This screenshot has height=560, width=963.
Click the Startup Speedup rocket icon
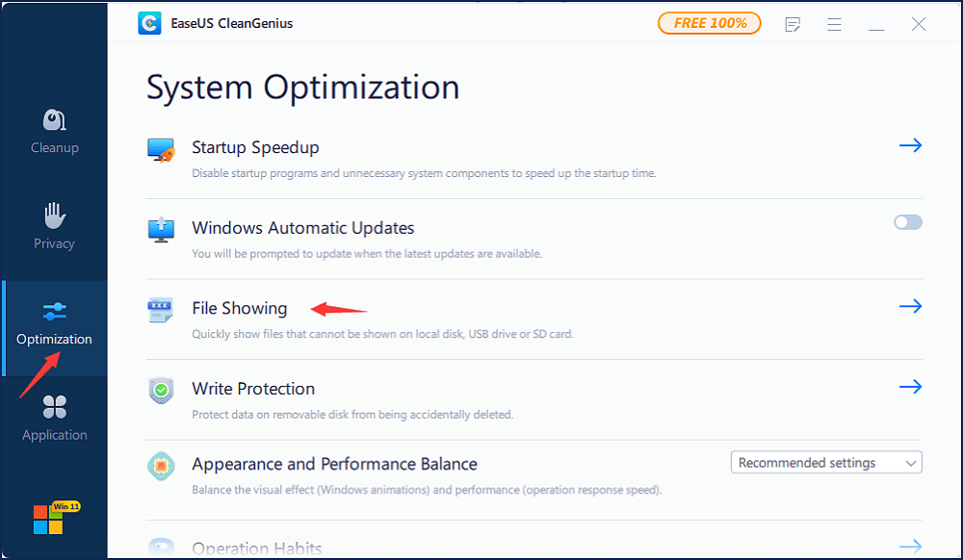point(161,150)
